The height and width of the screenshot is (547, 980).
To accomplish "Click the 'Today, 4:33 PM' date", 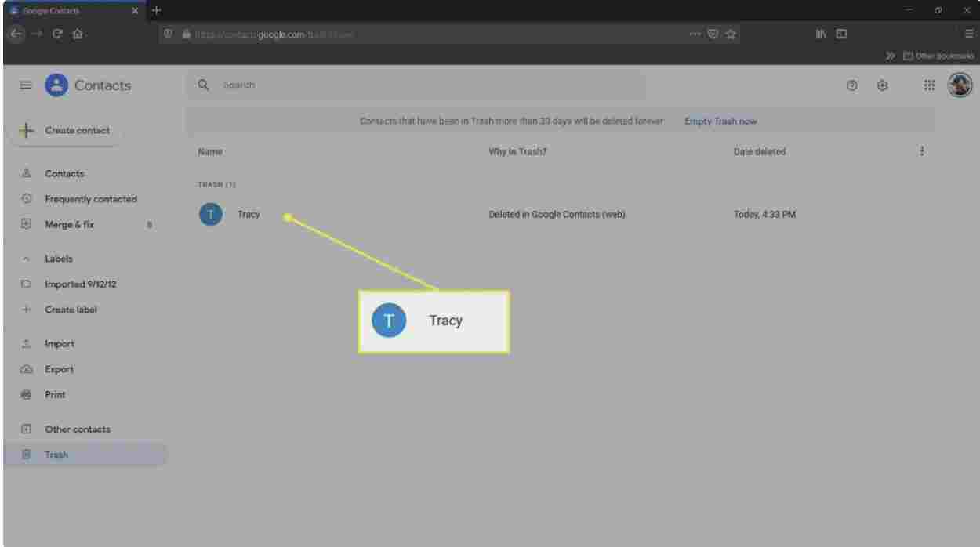I will (x=764, y=215).
